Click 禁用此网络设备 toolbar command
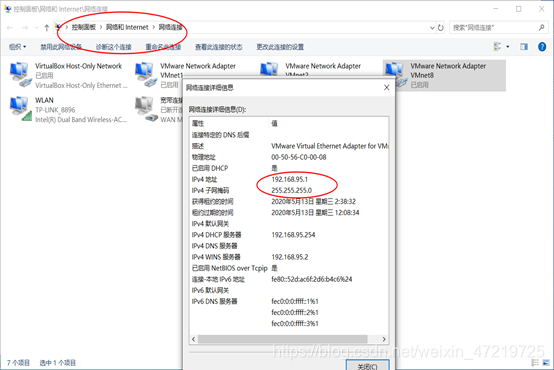Viewport: 554px width, 370px height. [61, 47]
